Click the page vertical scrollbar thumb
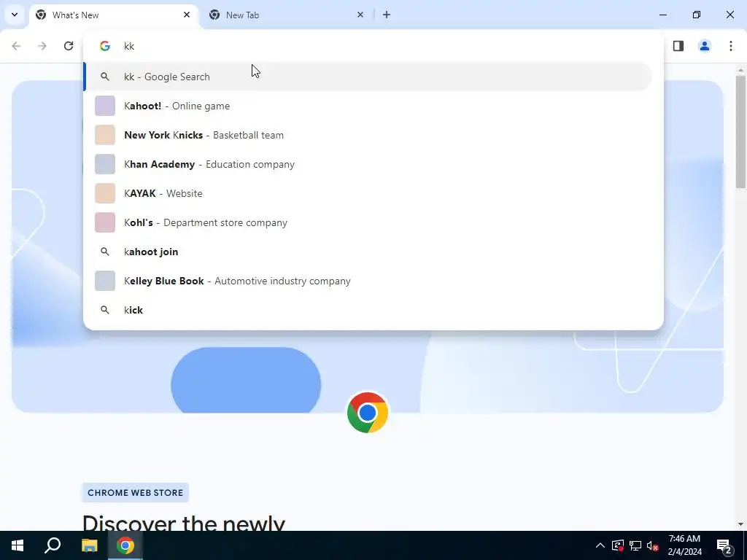747x560 pixels. tap(740, 132)
